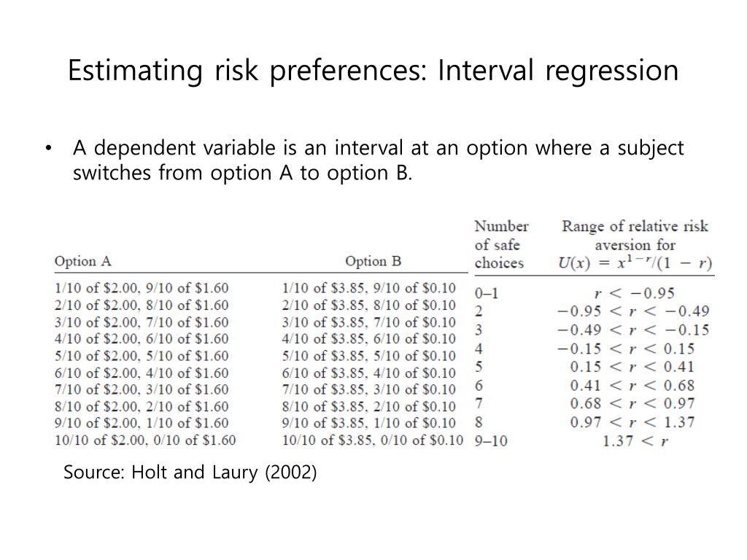Click the safe choices value '9–10'
The width and height of the screenshot is (747, 560).
491,441
